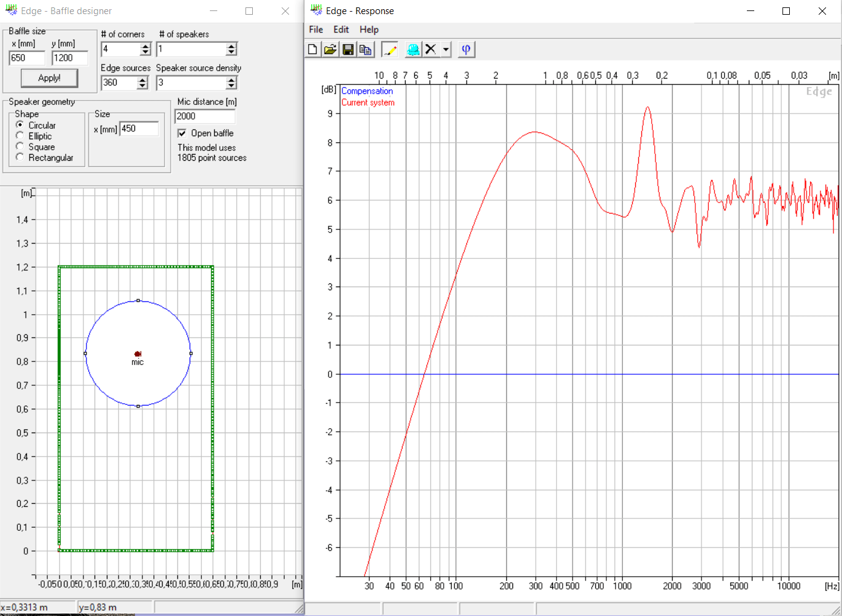Viewport: 842px width, 616px height.
Task: Open the File menu
Action: pyautogui.click(x=315, y=29)
